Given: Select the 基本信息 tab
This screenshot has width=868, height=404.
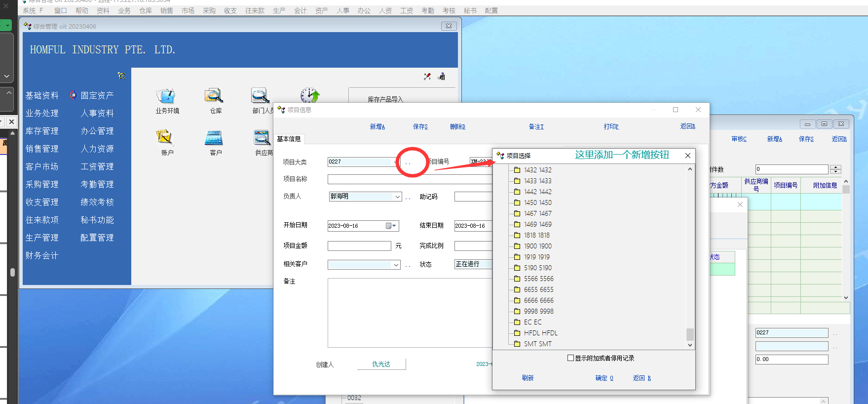Looking at the screenshot, I should tap(289, 139).
